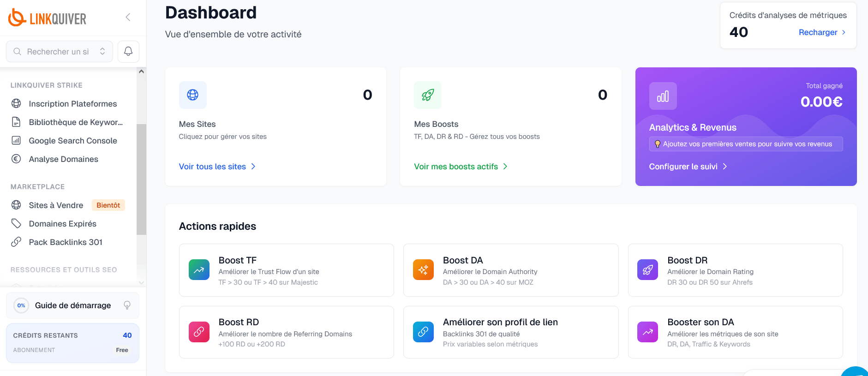The image size is (868, 376).
Task: Click the chart icon beside Google Search Console
Action: 16,140
